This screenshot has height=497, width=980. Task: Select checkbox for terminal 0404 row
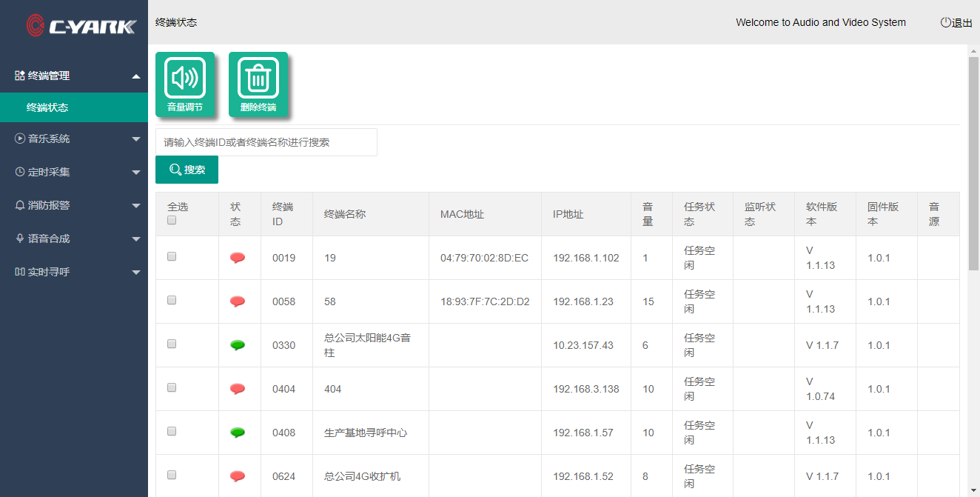[172, 387]
